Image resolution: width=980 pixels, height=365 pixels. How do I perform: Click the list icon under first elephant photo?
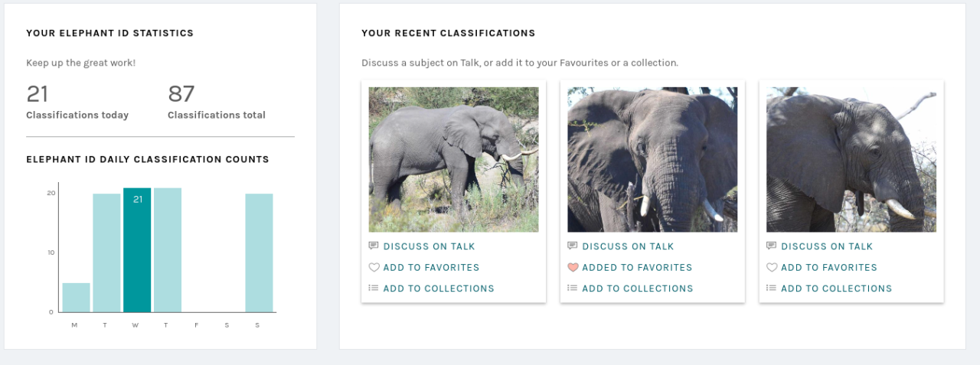374,288
